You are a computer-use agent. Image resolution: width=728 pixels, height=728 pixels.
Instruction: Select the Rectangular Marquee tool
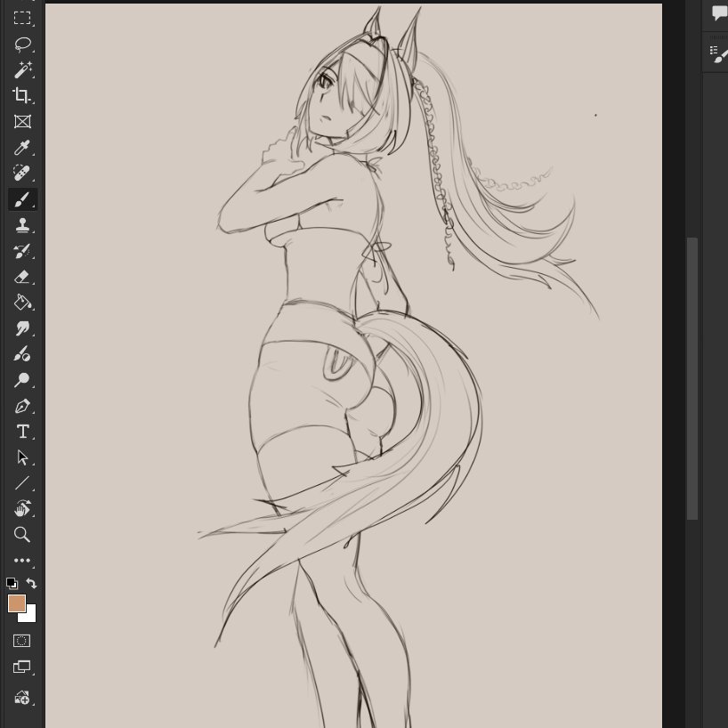tap(22, 18)
